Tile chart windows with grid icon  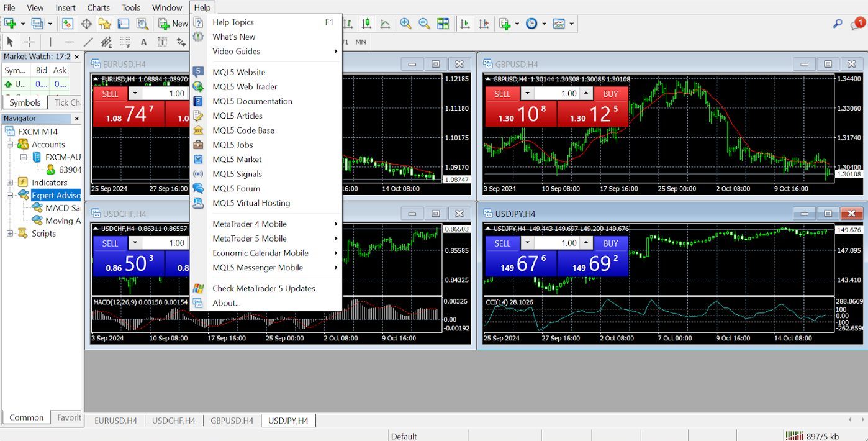(443, 24)
